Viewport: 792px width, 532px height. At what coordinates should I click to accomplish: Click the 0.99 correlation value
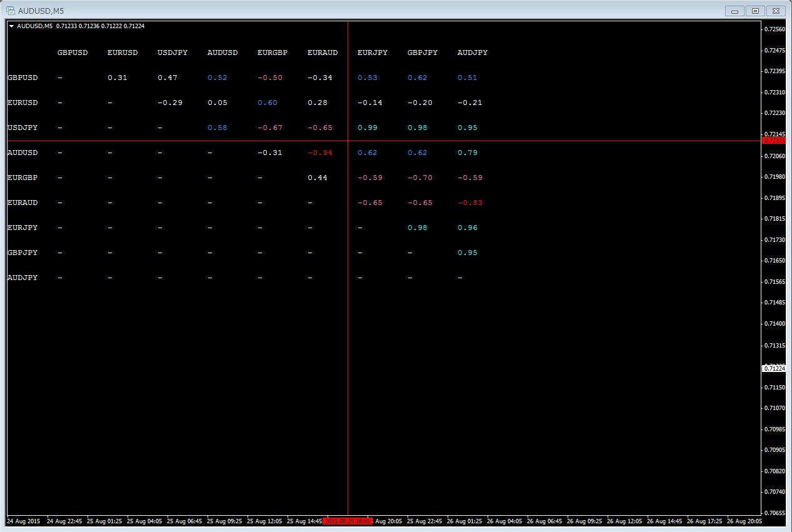point(368,128)
